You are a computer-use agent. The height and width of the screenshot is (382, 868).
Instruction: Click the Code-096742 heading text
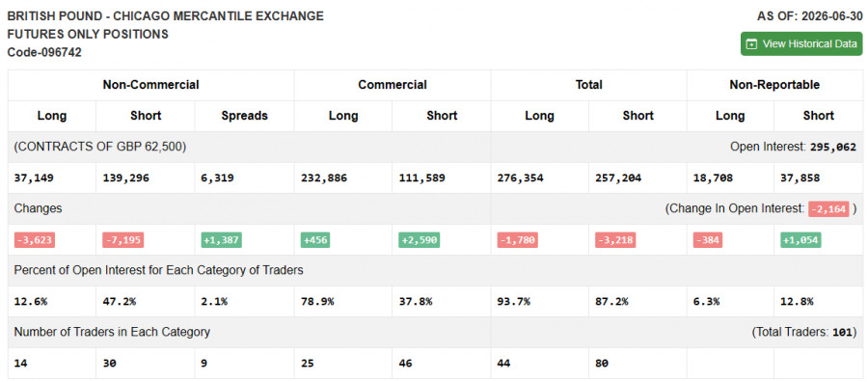[x=44, y=53]
